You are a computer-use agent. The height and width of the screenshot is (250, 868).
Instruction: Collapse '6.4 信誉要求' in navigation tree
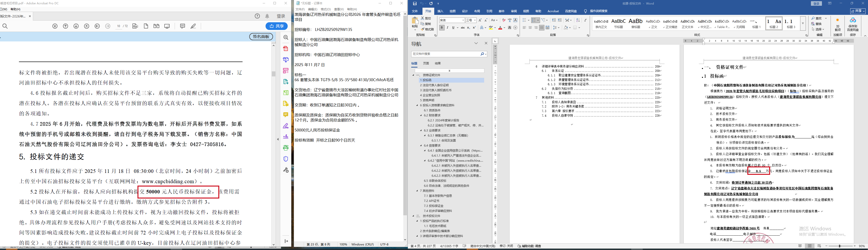tap(421, 146)
